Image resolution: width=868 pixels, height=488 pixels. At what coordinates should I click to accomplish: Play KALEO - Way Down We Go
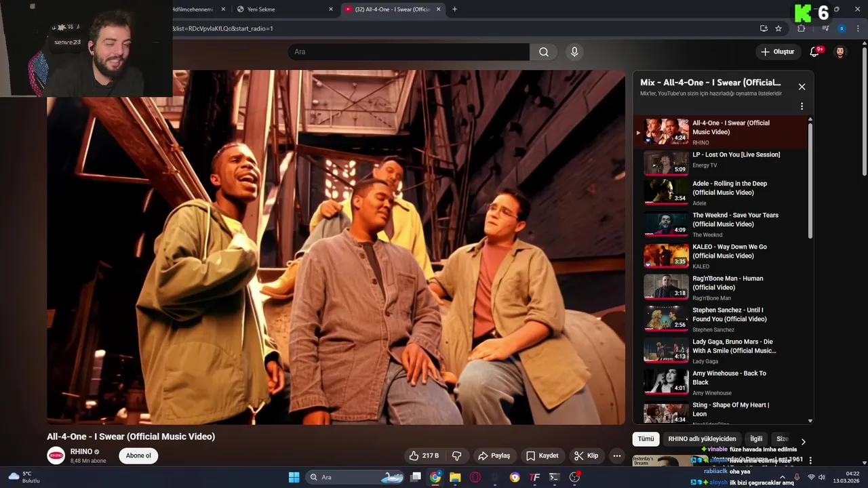(722, 256)
